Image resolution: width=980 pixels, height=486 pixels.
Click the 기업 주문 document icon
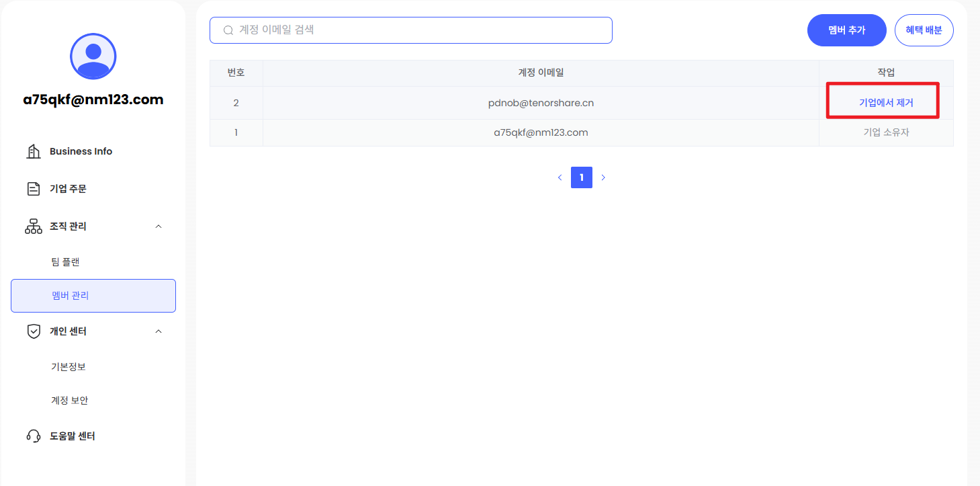point(34,189)
